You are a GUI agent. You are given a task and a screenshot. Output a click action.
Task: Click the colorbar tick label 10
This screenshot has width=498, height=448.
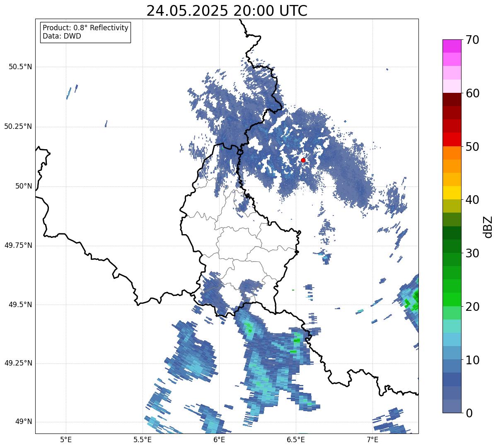tap(472, 360)
